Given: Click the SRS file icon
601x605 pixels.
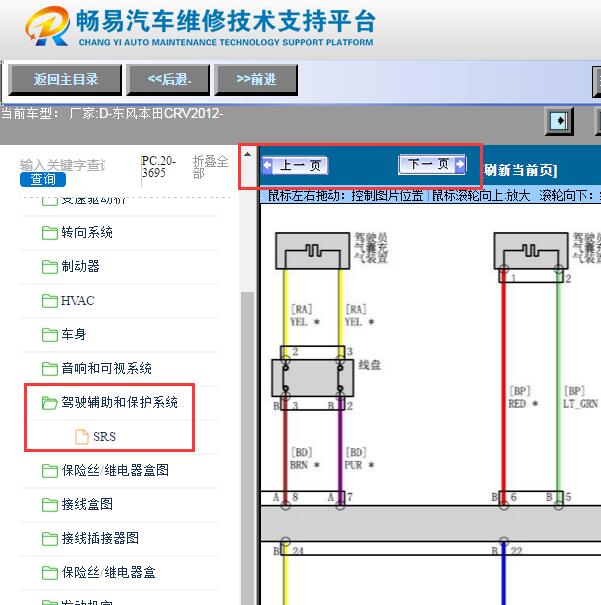Looking at the screenshot, I should point(81,437).
